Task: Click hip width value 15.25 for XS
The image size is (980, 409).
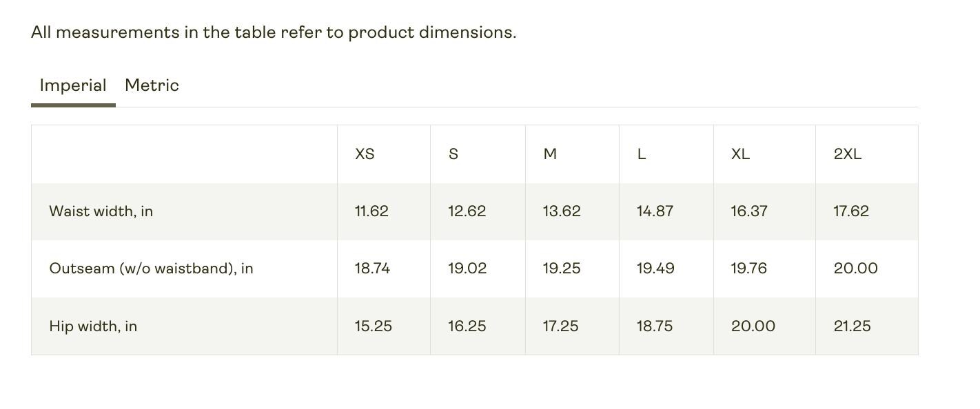Action: click(374, 326)
